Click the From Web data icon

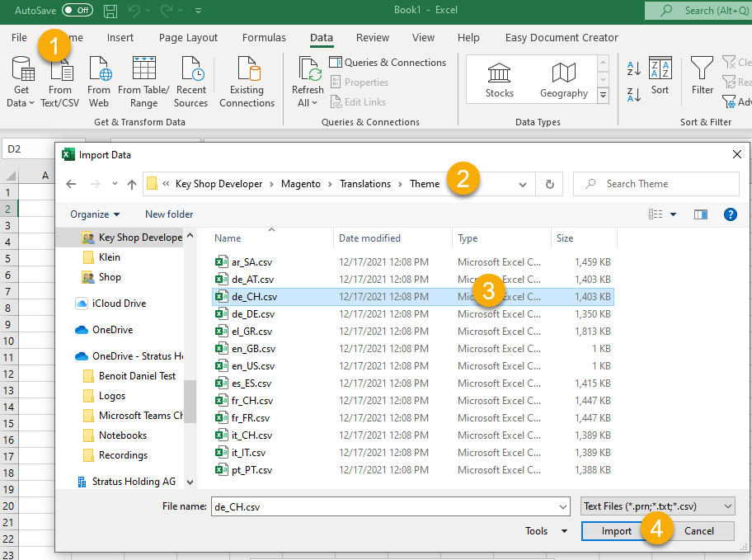click(99, 82)
